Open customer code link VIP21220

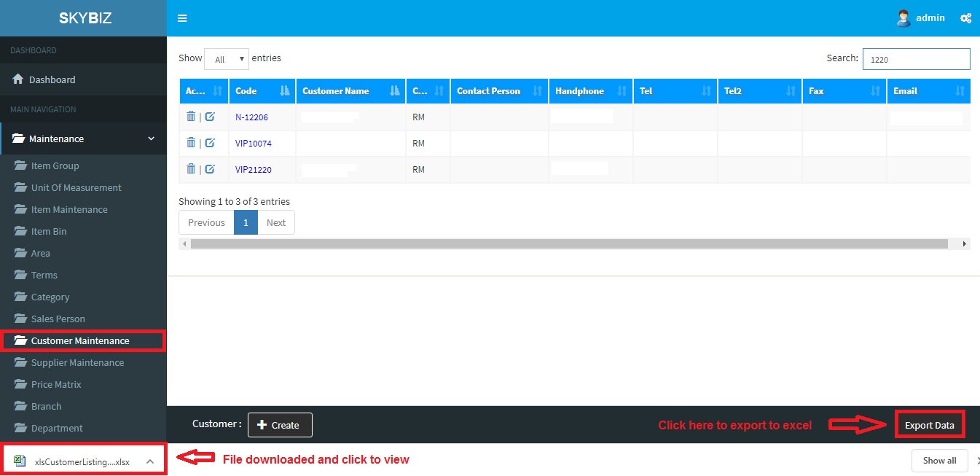tap(254, 170)
